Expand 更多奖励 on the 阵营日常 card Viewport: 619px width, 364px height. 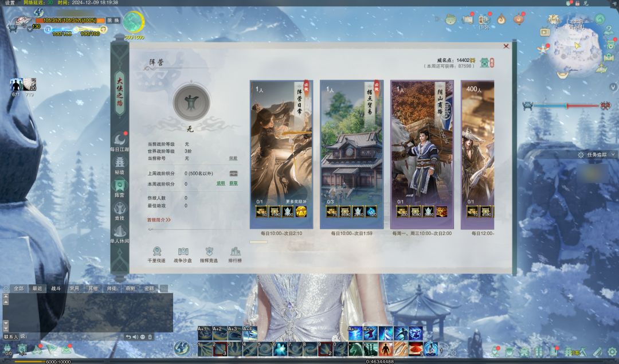(296, 202)
